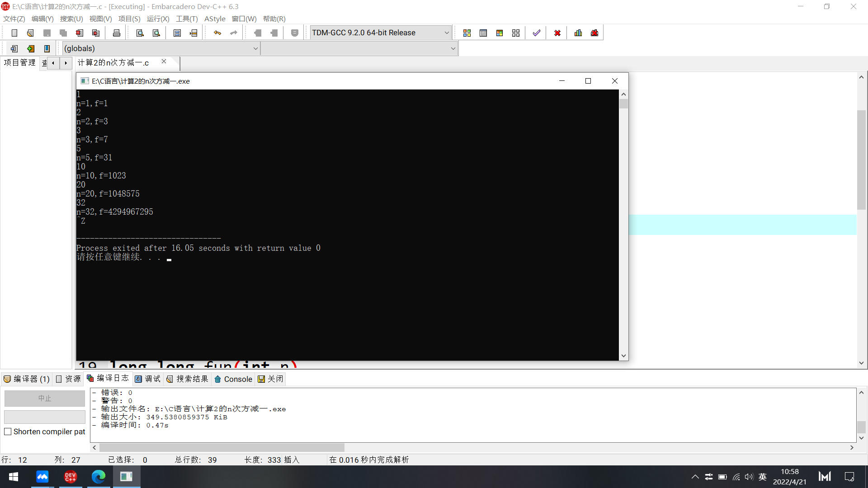Open the empty function list dropdown
This screenshot has width=868, height=488.
coord(453,49)
